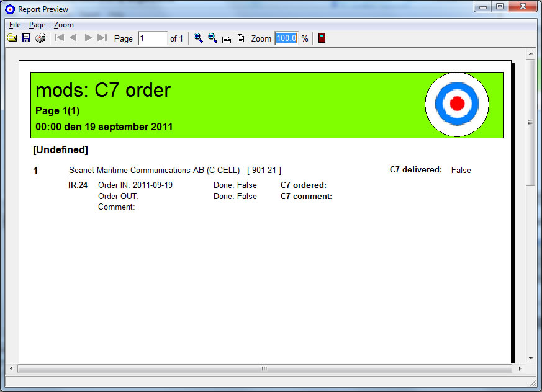Screen dimensions: 542x392
Task: Print the report with the printer icon
Action: click(40, 38)
